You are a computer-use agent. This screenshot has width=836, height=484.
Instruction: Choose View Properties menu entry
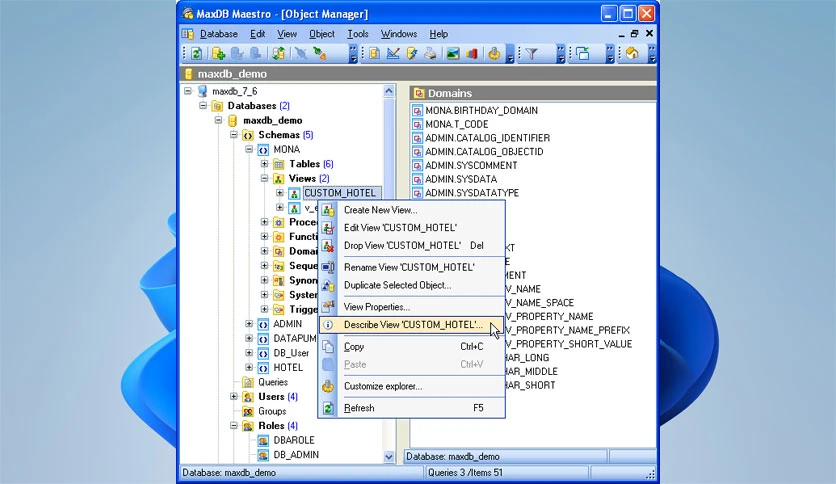pos(412,307)
